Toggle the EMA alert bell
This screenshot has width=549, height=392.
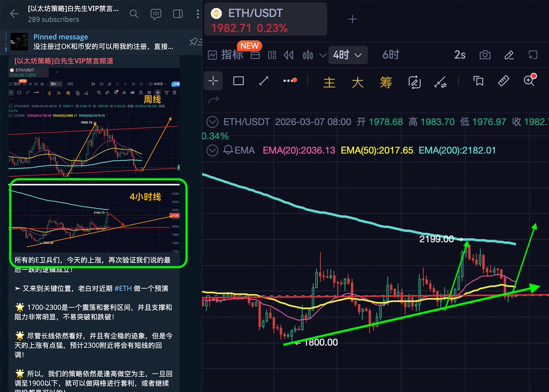click(227, 150)
